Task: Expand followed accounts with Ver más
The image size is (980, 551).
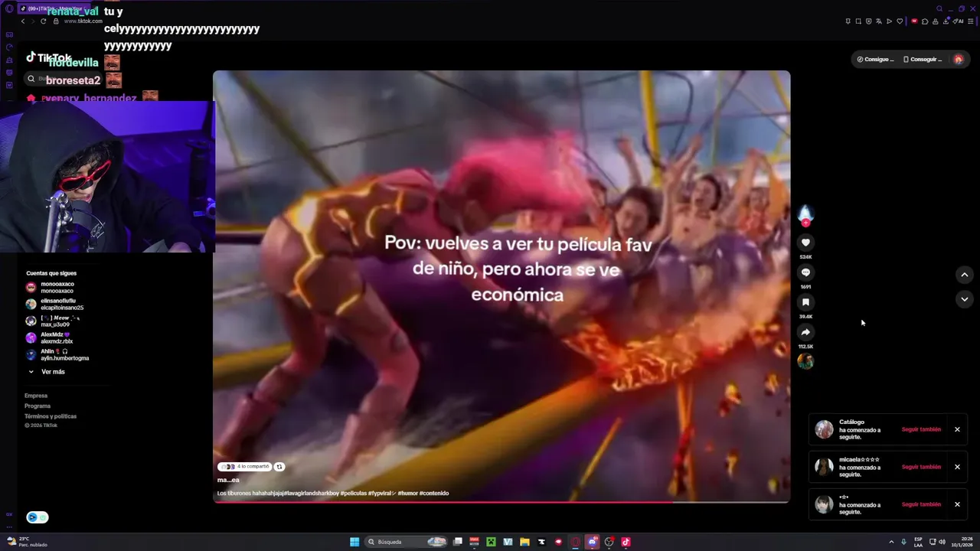Action: pos(47,372)
